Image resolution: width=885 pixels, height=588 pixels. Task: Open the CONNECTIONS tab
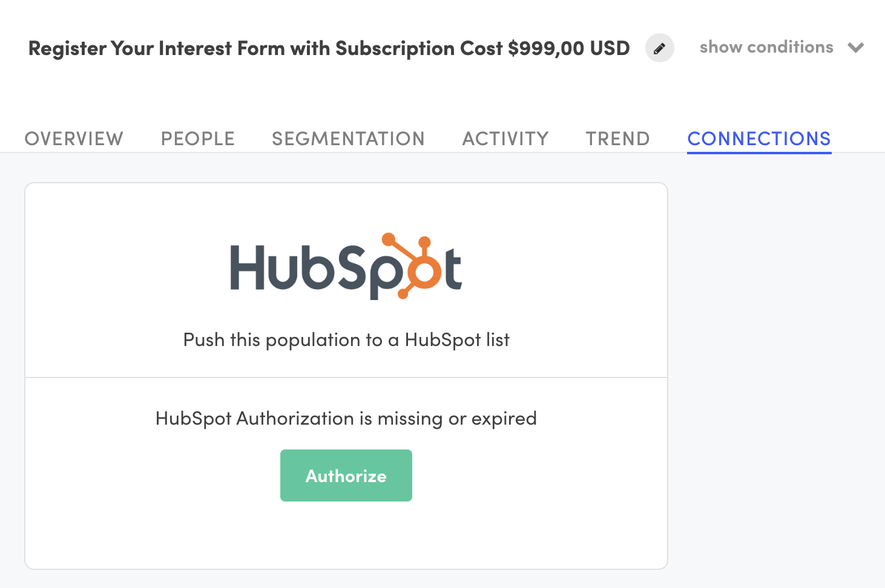pos(758,138)
